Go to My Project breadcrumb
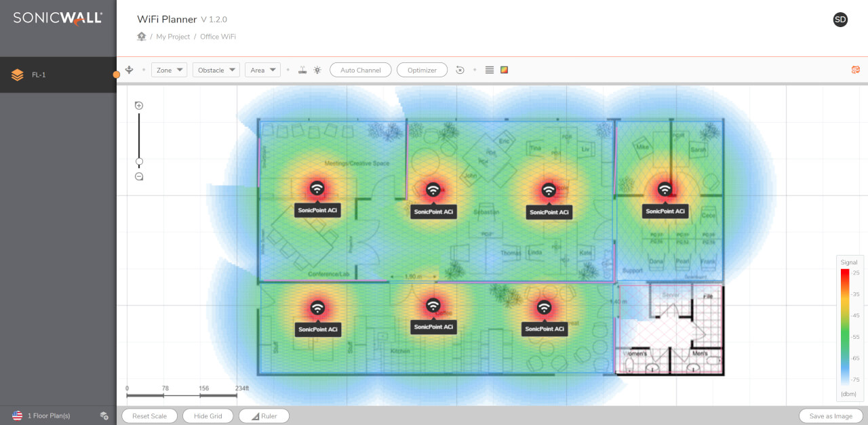868x425 pixels. [173, 37]
